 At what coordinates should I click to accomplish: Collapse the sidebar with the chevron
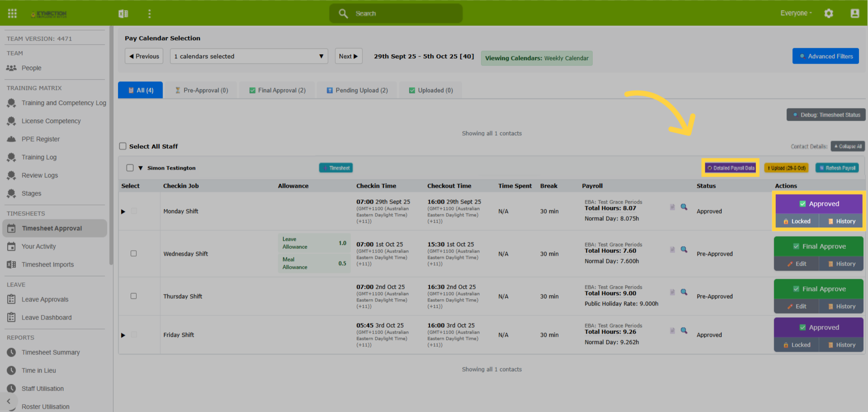click(x=9, y=401)
